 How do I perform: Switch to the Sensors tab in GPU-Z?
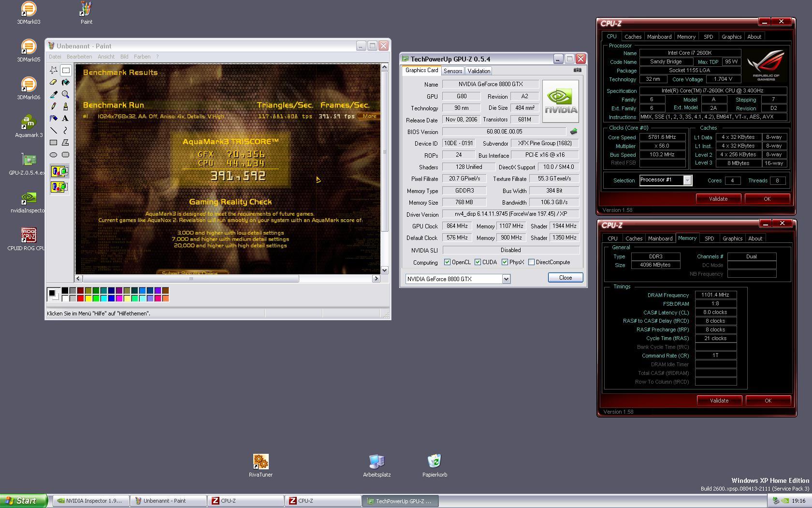coord(453,71)
